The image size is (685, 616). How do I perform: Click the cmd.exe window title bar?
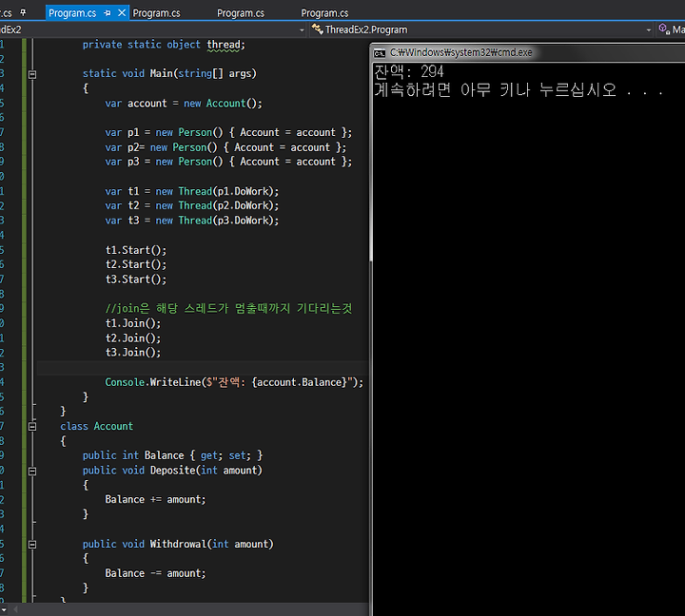[529, 52]
